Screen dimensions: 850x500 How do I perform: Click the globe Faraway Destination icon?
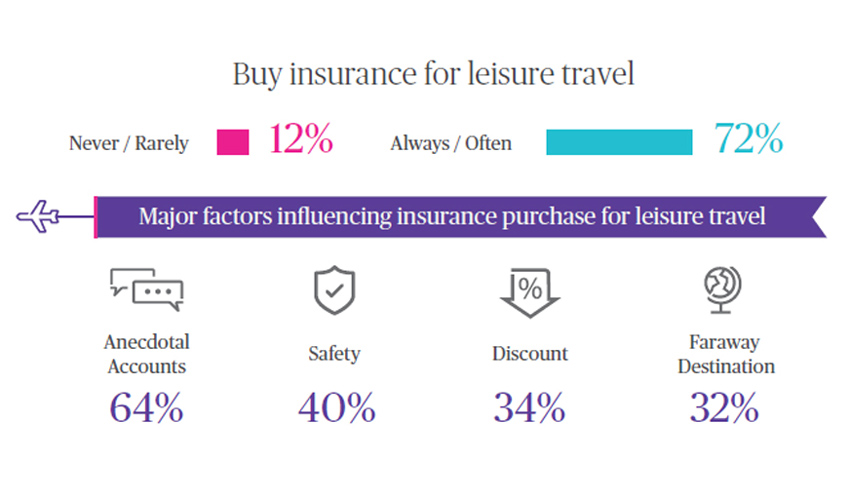(x=725, y=289)
